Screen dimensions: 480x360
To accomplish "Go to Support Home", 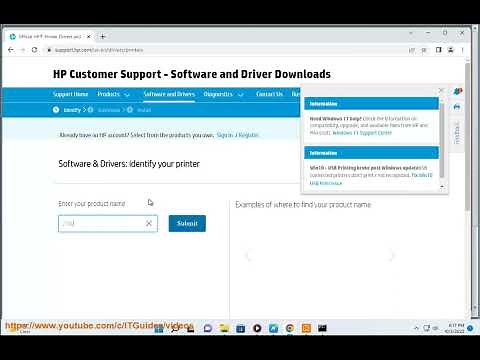I will point(70,94).
